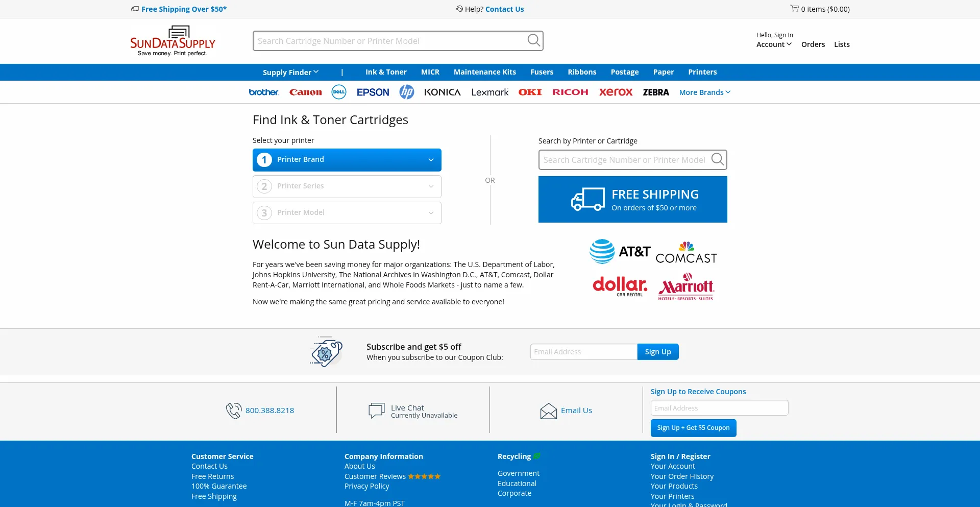The image size is (980, 507).
Task: Click the Sign Up button
Action: point(657,352)
